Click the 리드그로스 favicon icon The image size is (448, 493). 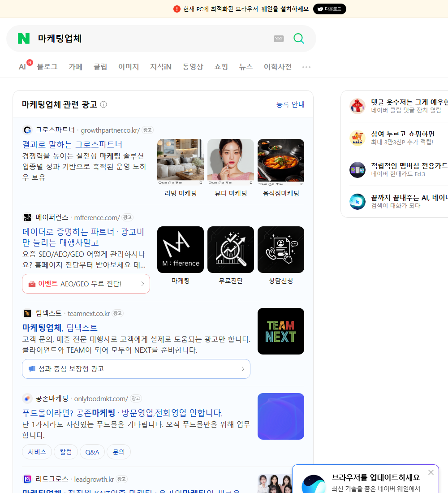pos(27,479)
